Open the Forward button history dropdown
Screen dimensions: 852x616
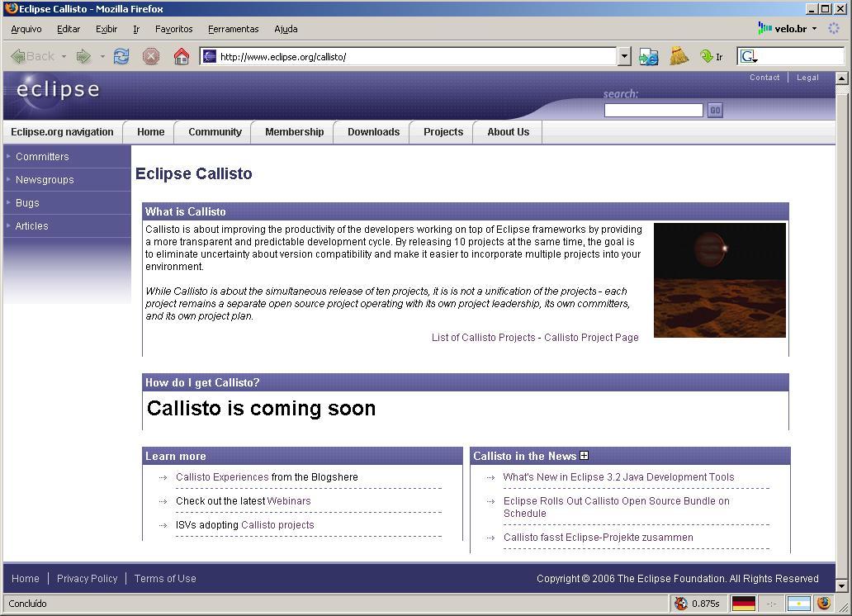102,56
